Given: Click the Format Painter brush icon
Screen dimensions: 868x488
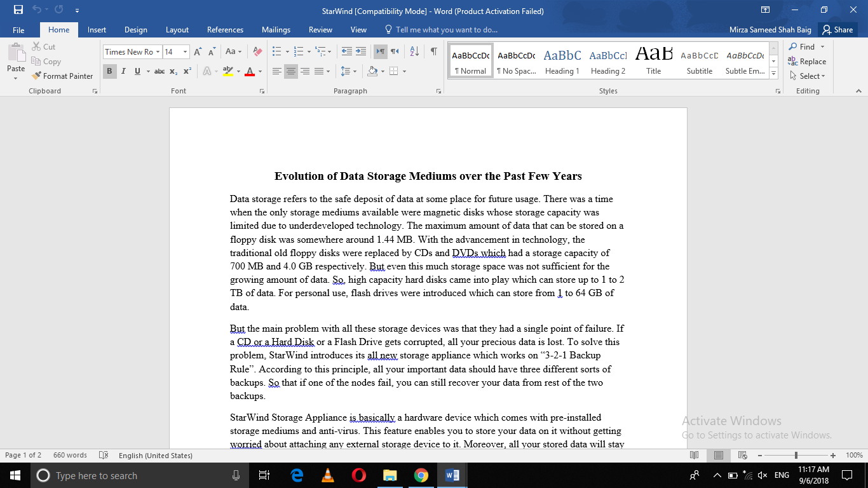Looking at the screenshot, I should (x=36, y=76).
